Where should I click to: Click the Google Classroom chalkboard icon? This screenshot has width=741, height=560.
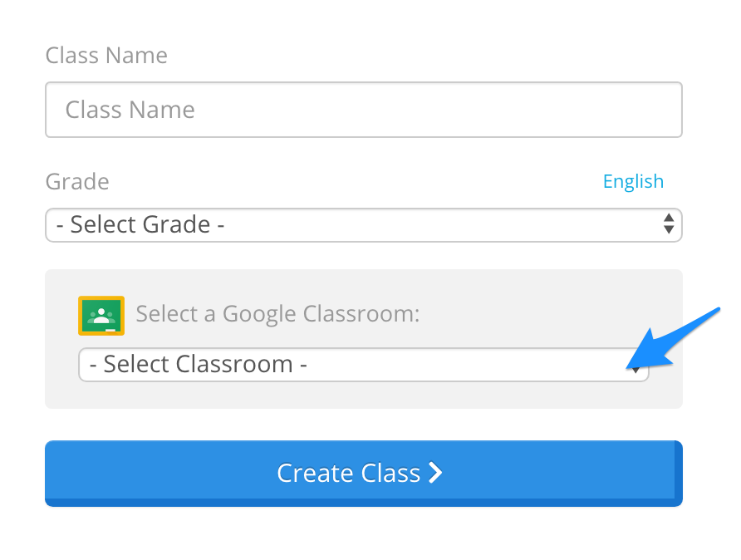point(101,316)
